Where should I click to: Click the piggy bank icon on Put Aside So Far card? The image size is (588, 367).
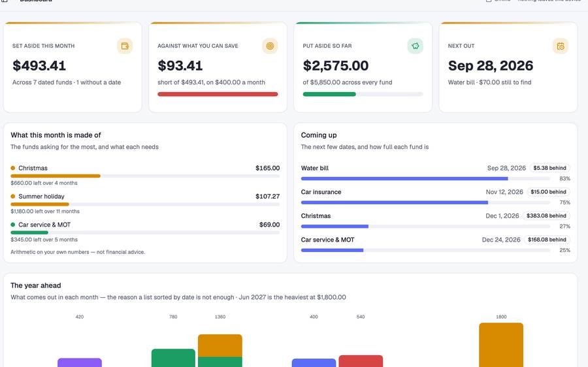click(x=415, y=46)
